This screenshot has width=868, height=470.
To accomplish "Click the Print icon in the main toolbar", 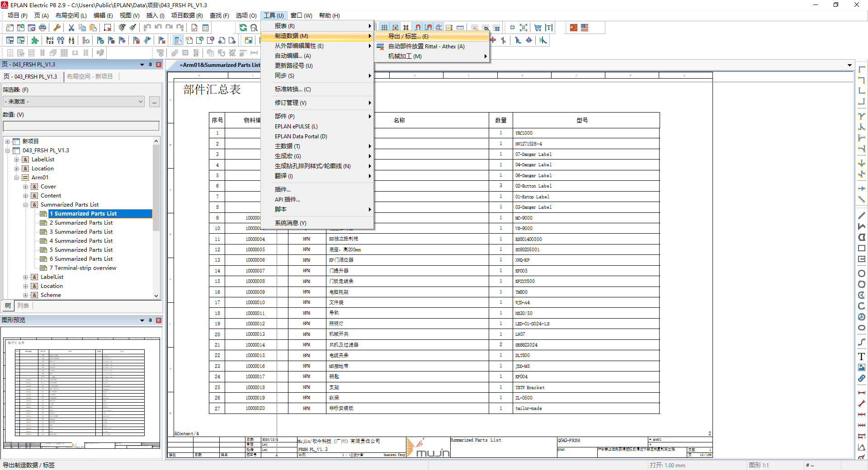I will point(42,28).
